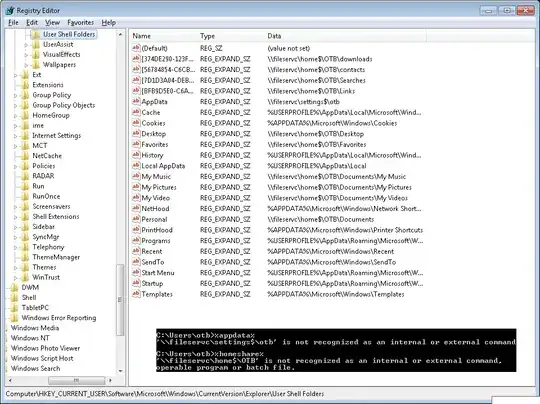Click the string icon for (Default) value
The width and height of the screenshot is (540, 404).
136,48
